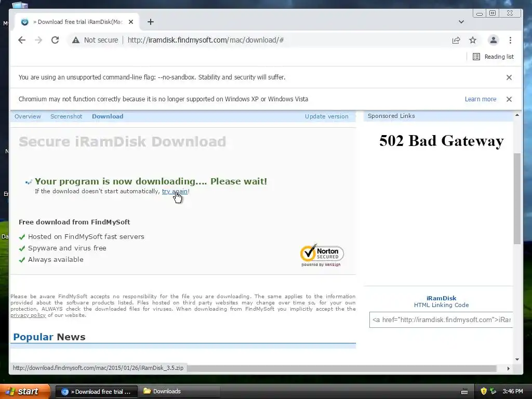Click the Update version link
The height and width of the screenshot is (399, 532).
(x=326, y=116)
